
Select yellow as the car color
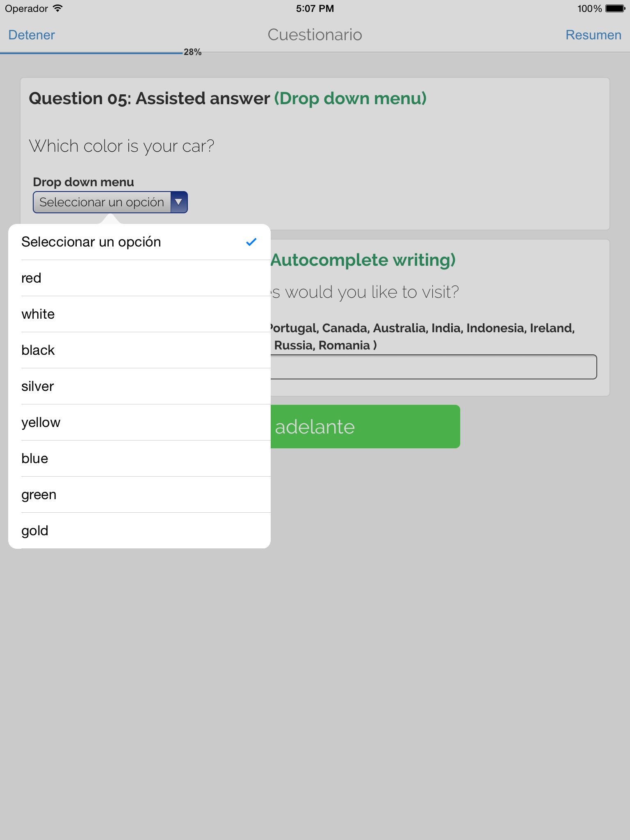click(x=139, y=422)
